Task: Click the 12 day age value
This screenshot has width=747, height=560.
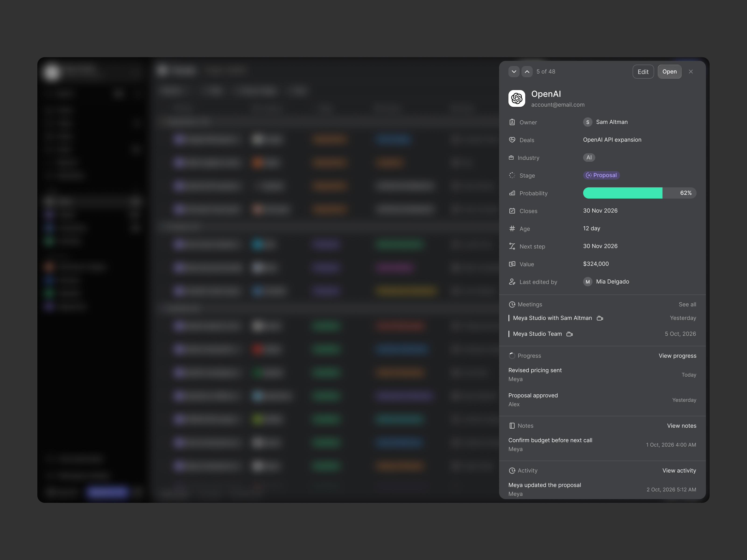Action: click(591, 228)
